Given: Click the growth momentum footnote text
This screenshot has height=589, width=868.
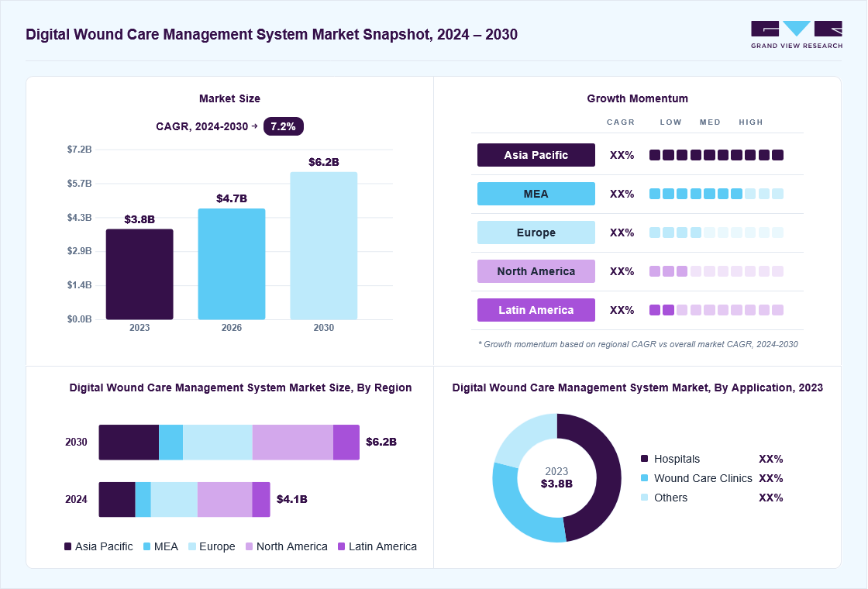Looking at the screenshot, I should 638,344.
